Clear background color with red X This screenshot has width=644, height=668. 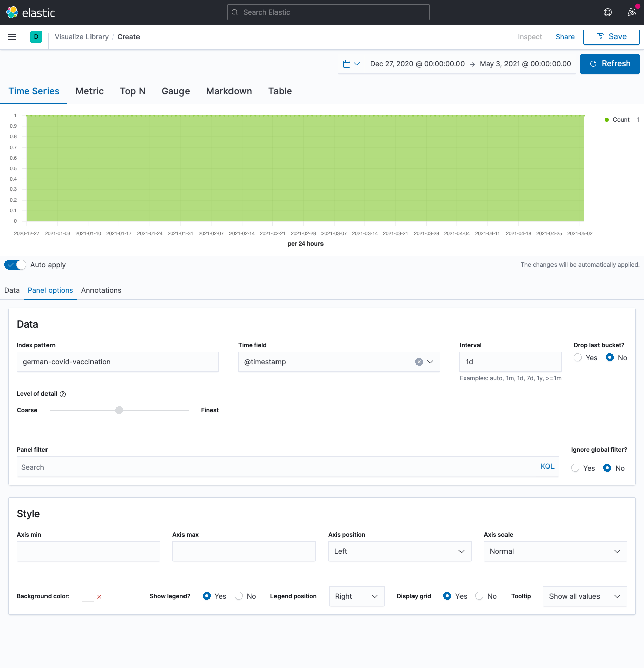point(99,597)
